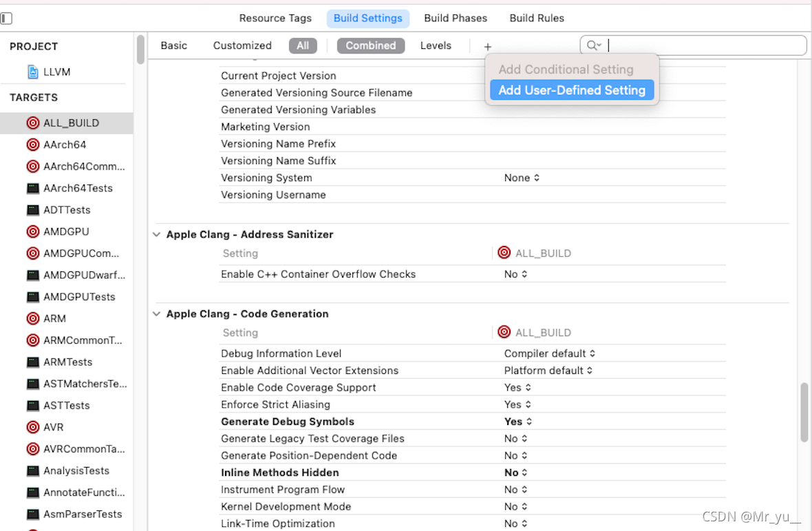Show Customized build settings
812x531 pixels.
click(x=242, y=45)
